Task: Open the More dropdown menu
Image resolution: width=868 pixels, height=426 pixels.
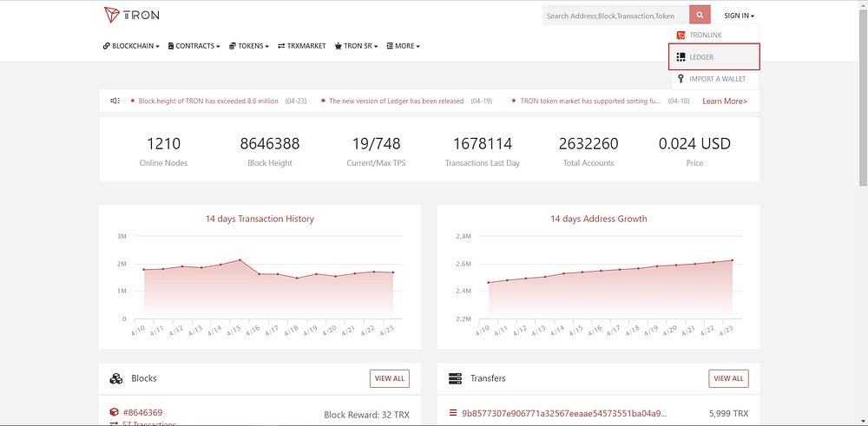Action: click(x=403, y=46)
